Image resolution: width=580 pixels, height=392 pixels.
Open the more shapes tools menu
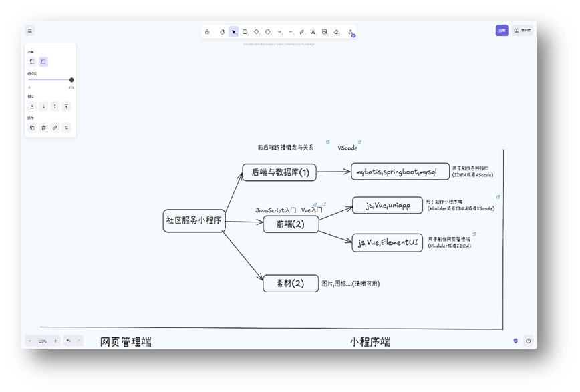click(351, 31)
